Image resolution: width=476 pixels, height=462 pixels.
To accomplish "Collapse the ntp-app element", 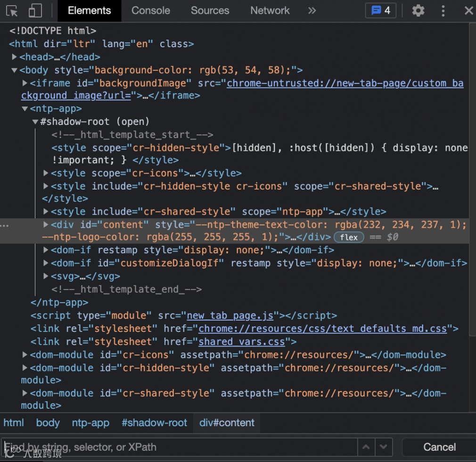I will [x=25, y=109].
